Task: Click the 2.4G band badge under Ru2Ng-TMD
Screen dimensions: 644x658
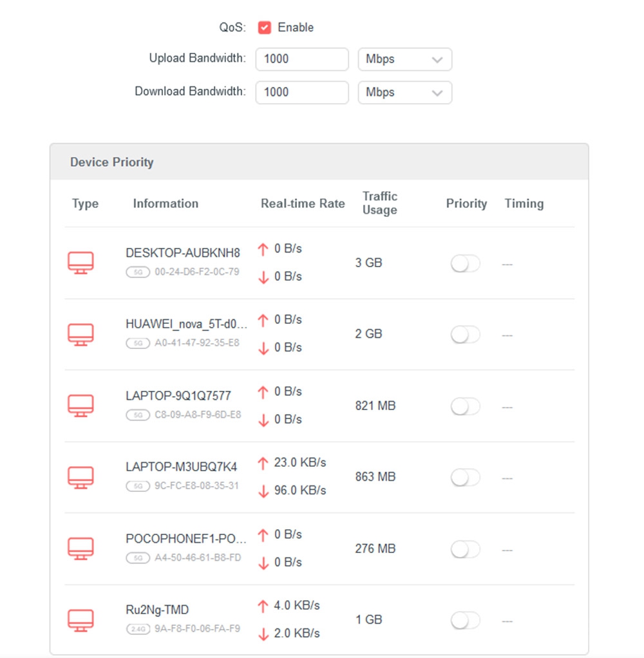Action: tap(138, 629)
